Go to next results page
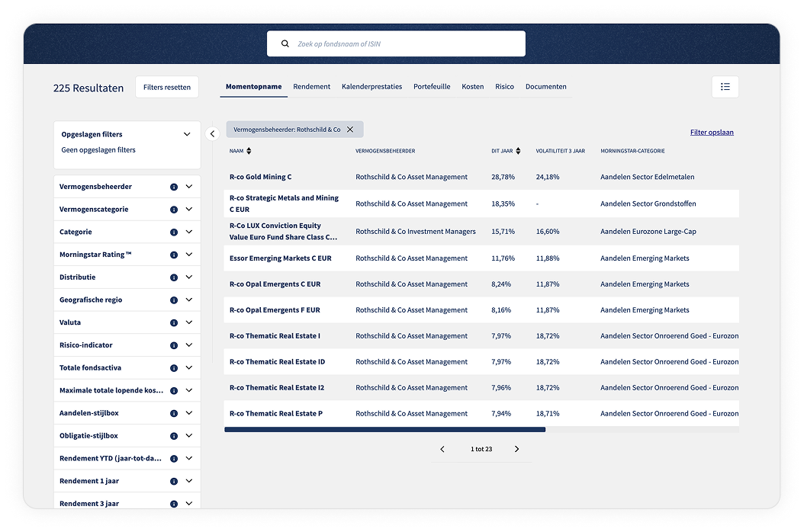This screenshot has height=532, width=804. (x=516, y=449)
